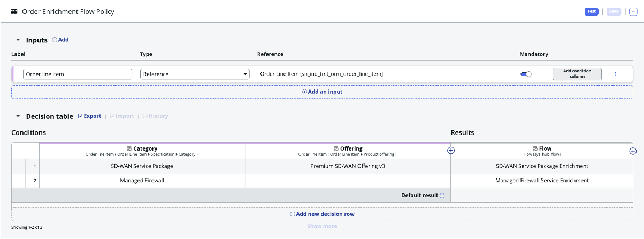The width and height of the screenshot is (644, 239).
Task: Click Add condition column button
Action: click(x=577, y=74)
